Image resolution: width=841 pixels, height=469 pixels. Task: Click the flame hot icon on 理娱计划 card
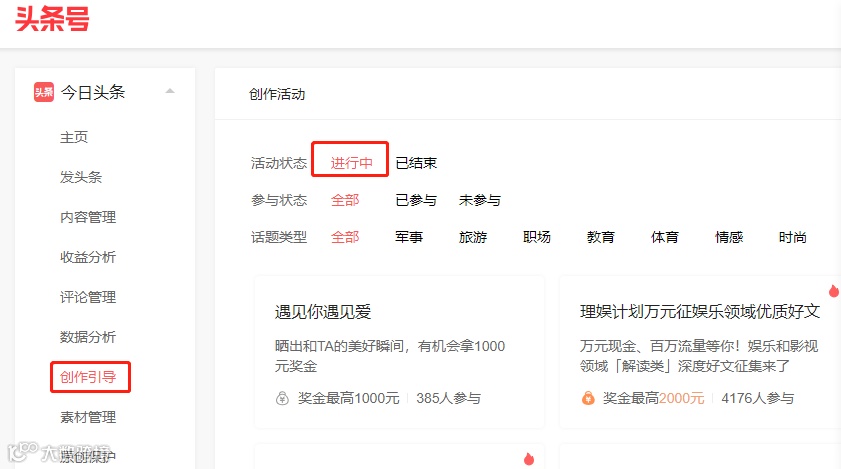[833, 291]
